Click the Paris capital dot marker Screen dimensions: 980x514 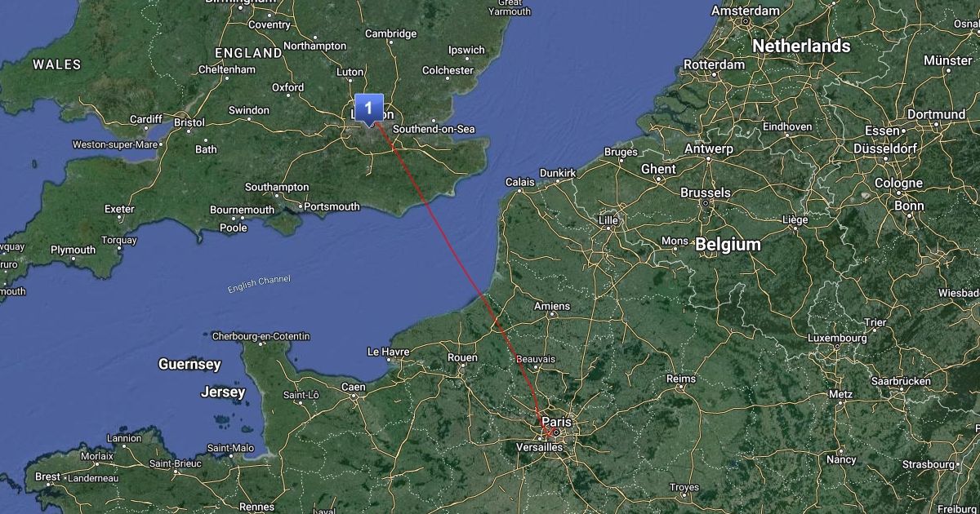coord(555,432)
